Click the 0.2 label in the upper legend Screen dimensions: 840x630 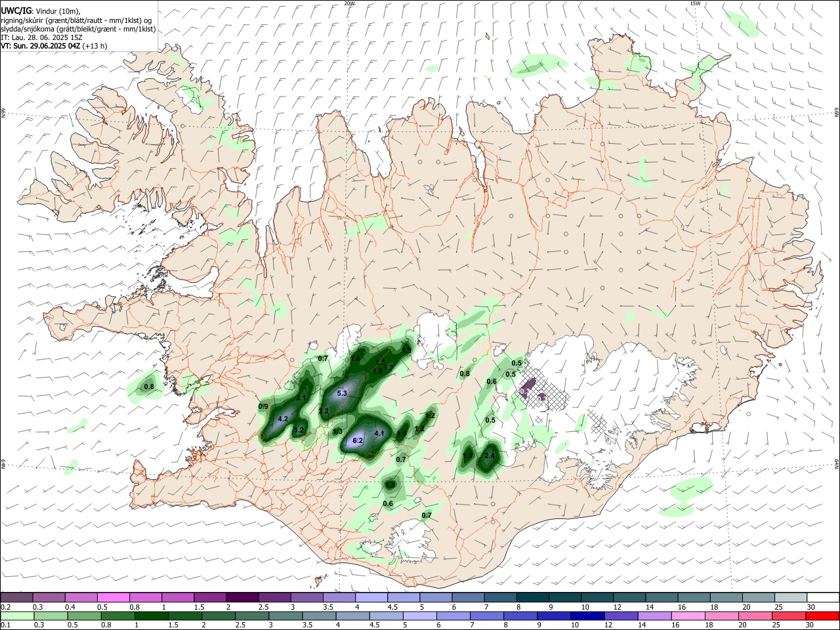(6, 607)
